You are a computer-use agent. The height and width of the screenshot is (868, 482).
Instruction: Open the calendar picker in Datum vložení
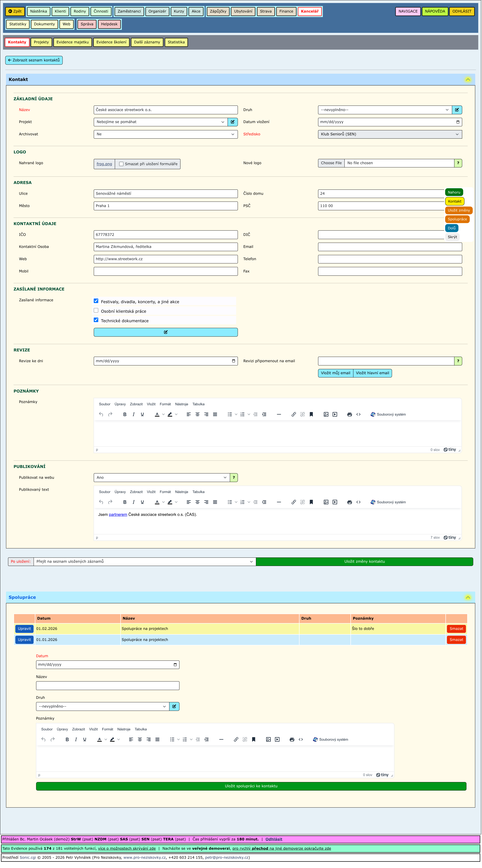457,122
